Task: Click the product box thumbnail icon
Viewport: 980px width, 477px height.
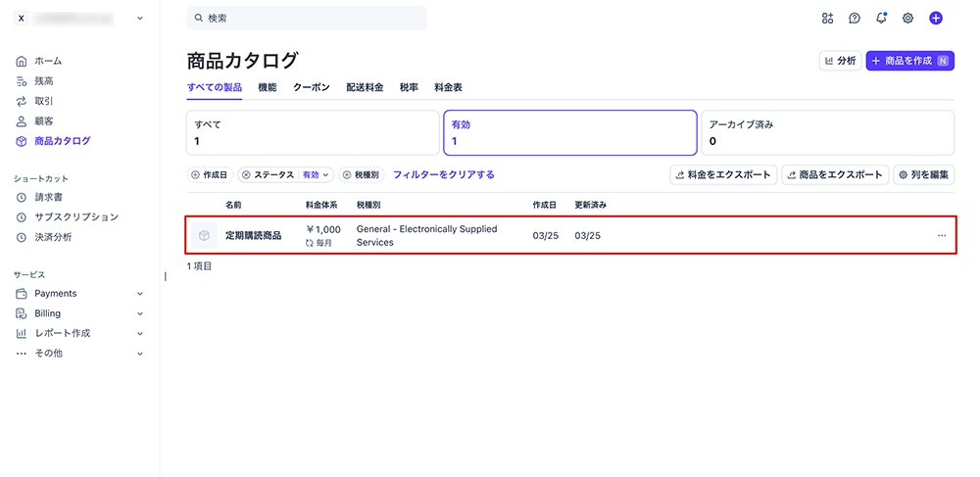Action: click(x=204, y=236)
